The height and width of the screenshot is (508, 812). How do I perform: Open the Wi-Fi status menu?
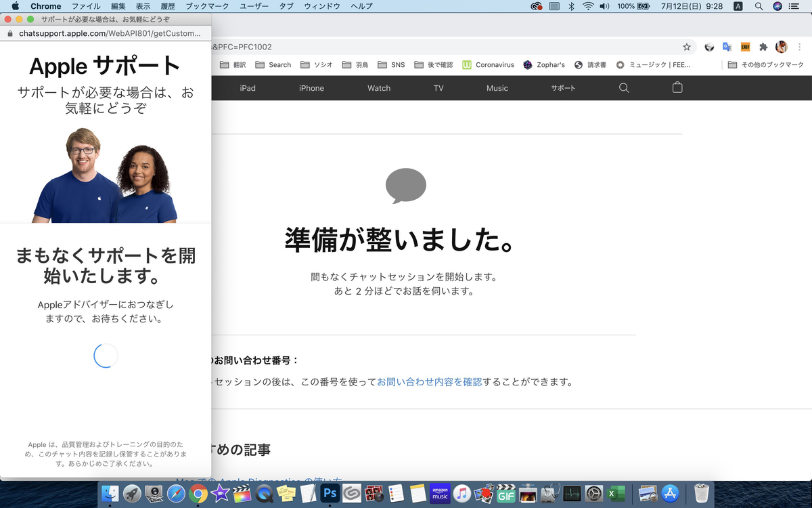(x=588, y=6)
